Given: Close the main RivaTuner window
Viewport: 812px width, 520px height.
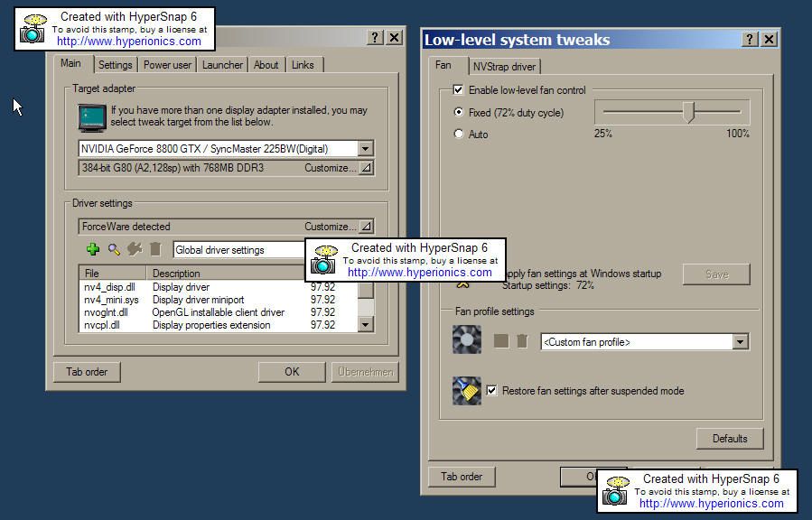Looking at the screenshot, I should (x=395, y=37).
